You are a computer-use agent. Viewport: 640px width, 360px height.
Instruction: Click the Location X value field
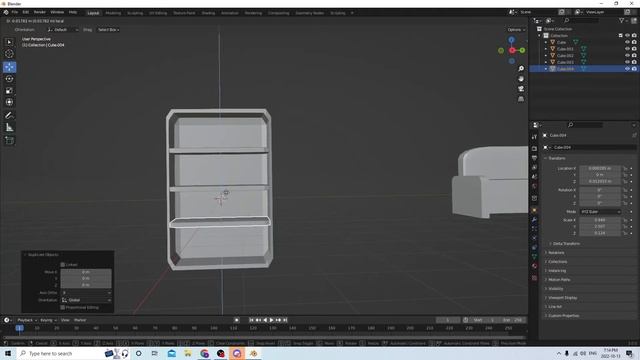coord(600,168)
